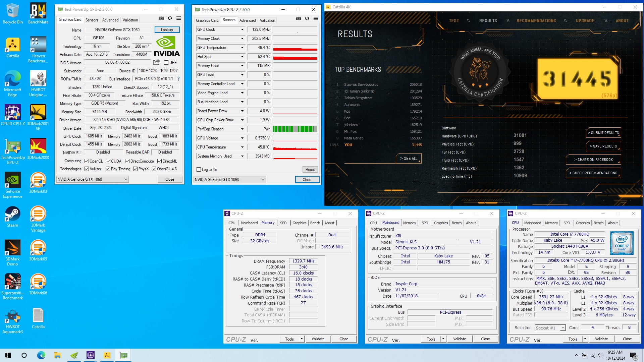The height and width of the screenshot is (362, 644).
Task: Launch the 3DMark2000 desktop icon
Action: pos(38,148)
